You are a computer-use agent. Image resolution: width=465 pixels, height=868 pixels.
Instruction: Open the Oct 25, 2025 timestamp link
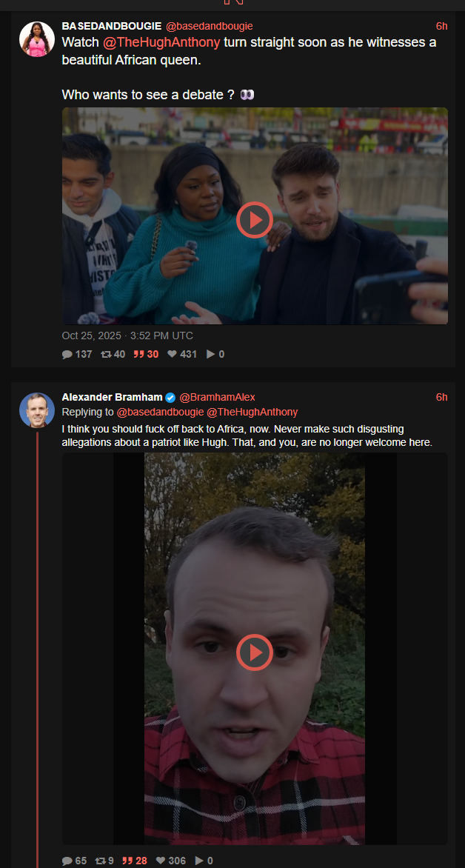127,335
